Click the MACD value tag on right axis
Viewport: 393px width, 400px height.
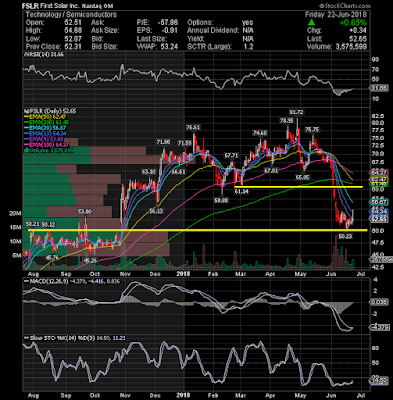click(x=379, y=327)
